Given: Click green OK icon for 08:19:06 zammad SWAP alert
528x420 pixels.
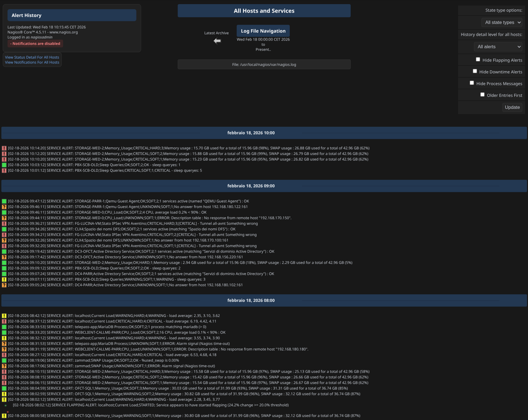Looking at the screenshot, I should pos(4,361).
